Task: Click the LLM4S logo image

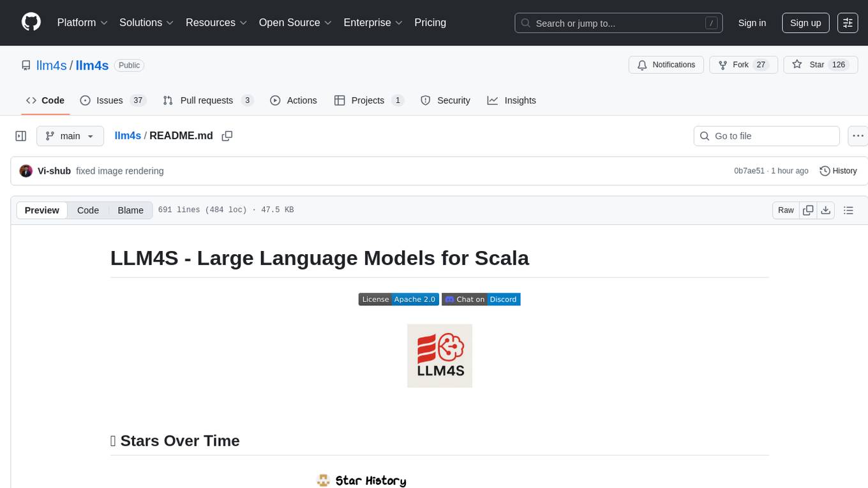Action: tap(440, 356)
